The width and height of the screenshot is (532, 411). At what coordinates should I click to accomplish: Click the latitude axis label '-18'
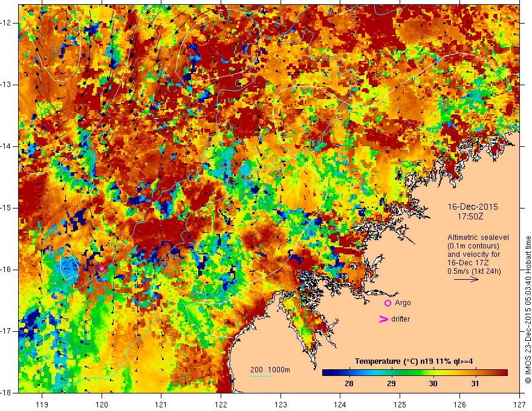tap(6, 393)
